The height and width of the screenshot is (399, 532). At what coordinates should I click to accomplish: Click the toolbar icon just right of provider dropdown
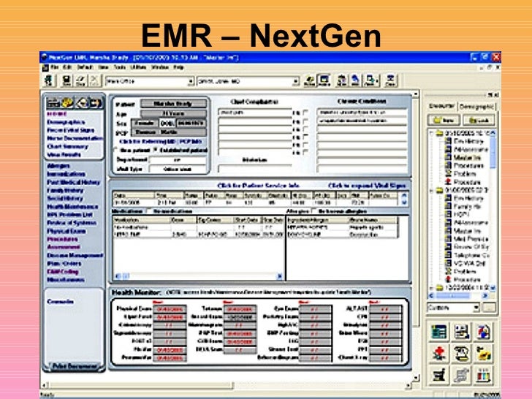pos(309,80)
